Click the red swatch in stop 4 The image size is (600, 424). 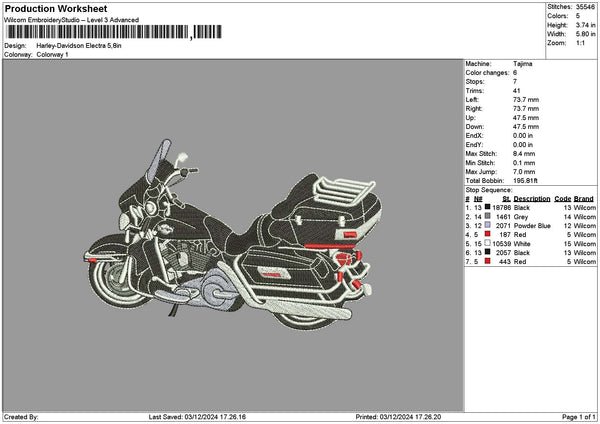click(x=487, y=234)
